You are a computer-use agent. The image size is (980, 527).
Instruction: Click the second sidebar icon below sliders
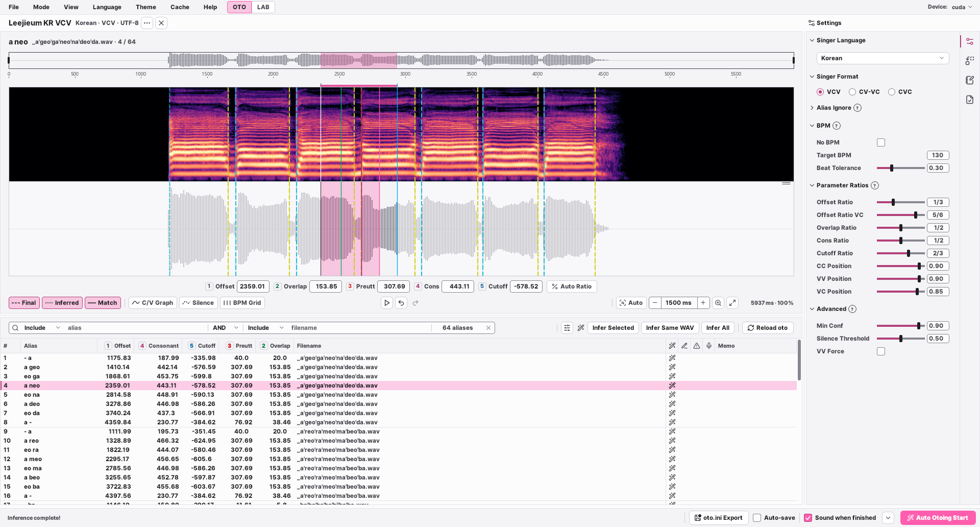click(970, 61)
